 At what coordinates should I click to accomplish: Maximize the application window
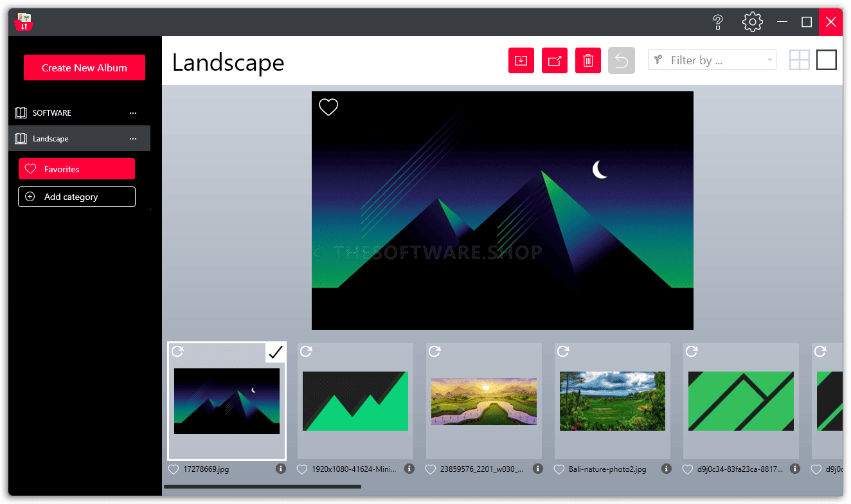(807, 22)
